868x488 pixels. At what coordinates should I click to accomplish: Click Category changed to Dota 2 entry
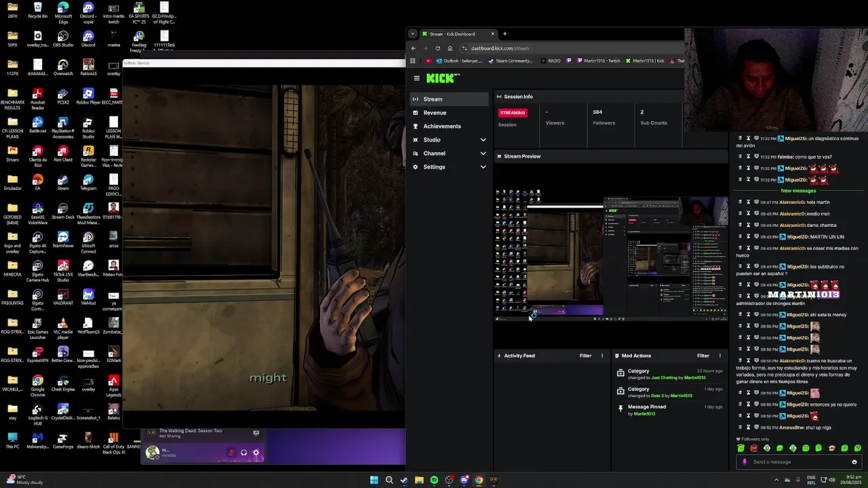[x=669, y=392]
